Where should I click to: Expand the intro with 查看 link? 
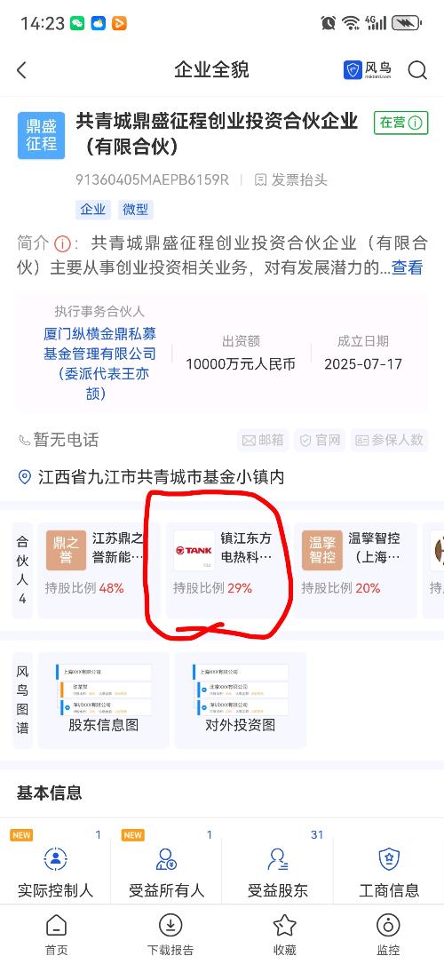(x=408, y=267)
